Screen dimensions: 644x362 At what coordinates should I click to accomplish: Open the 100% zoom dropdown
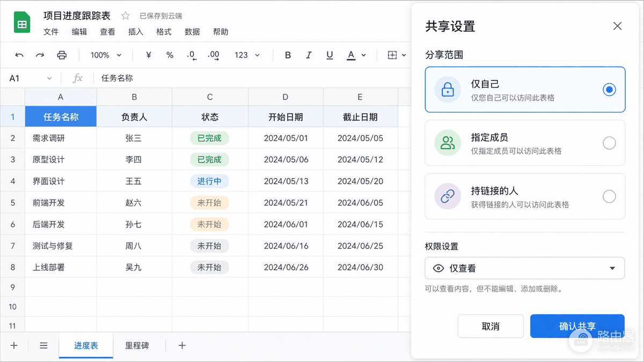point(106,55)
